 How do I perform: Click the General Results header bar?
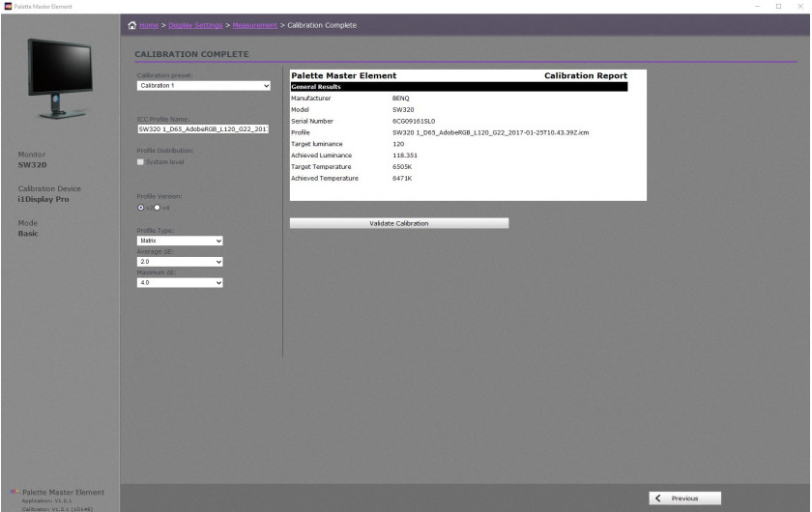point(459,86)
